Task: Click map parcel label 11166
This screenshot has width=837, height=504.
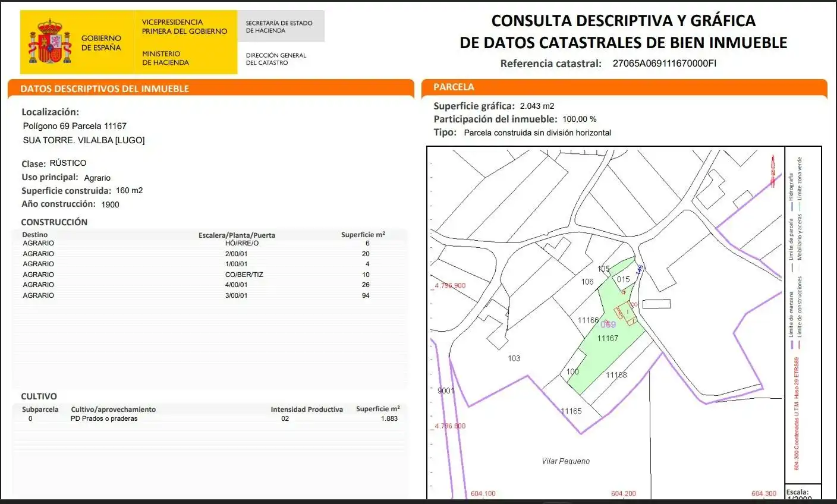Action: (589, 320)
